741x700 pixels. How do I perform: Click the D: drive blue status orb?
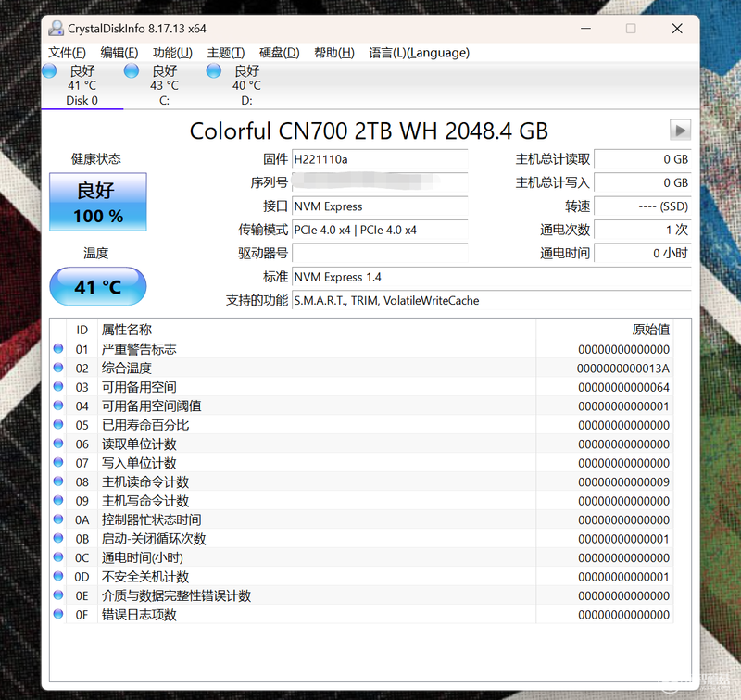(214, 71)
